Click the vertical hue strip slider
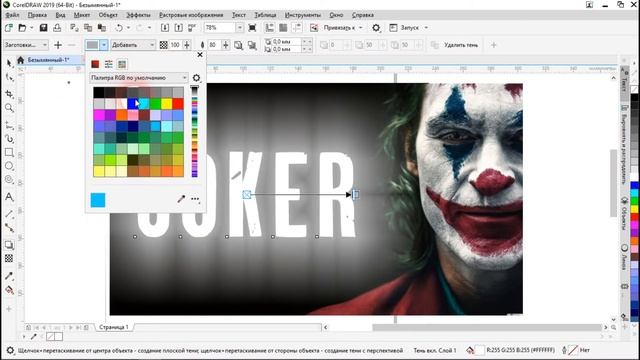 coord(195,132)
